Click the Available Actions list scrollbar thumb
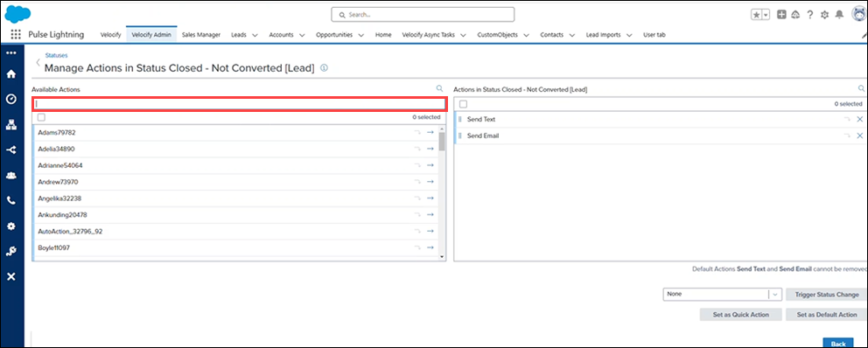This screenshot has height=348, width=868. coord(442,141)
